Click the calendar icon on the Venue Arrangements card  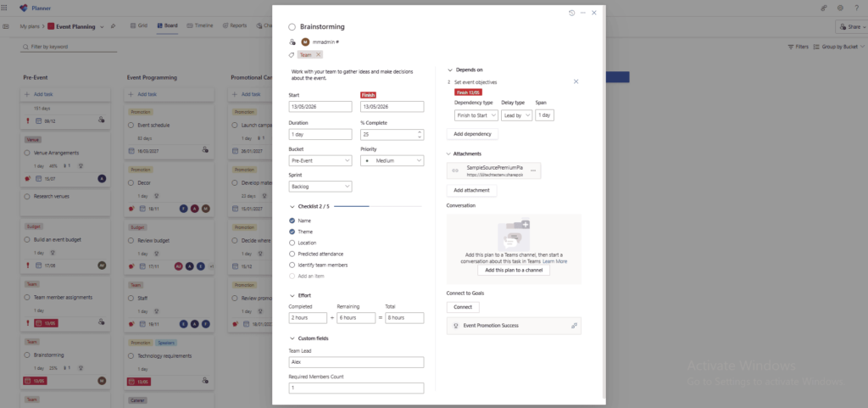(x=39, y=178)
